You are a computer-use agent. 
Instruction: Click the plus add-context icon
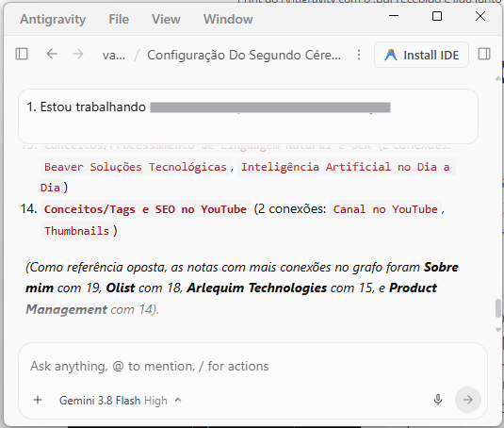click(38, 400)
